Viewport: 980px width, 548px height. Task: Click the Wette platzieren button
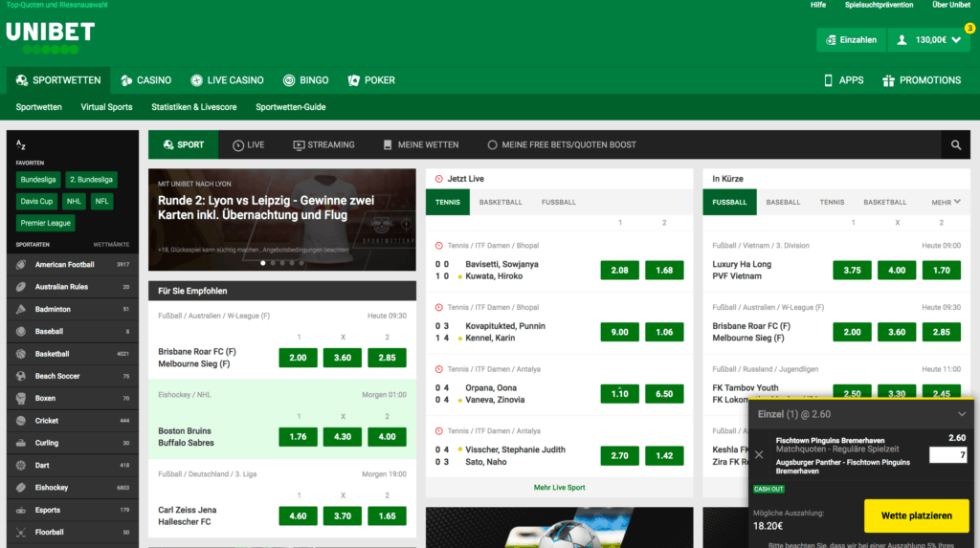[x=916, y=516]
